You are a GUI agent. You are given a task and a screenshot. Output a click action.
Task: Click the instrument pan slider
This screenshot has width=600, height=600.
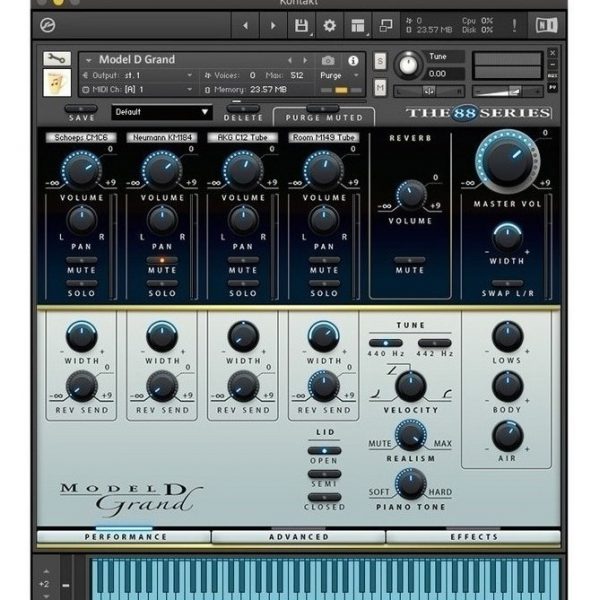click(429, 91)
